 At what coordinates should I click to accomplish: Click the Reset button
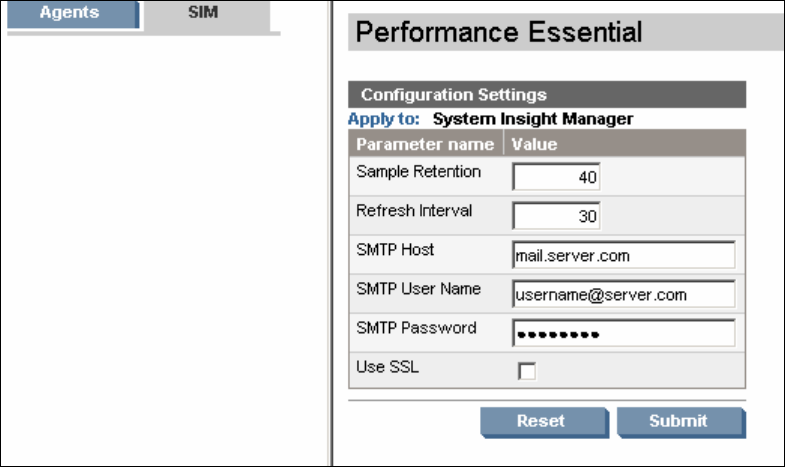tap(540, 421)
